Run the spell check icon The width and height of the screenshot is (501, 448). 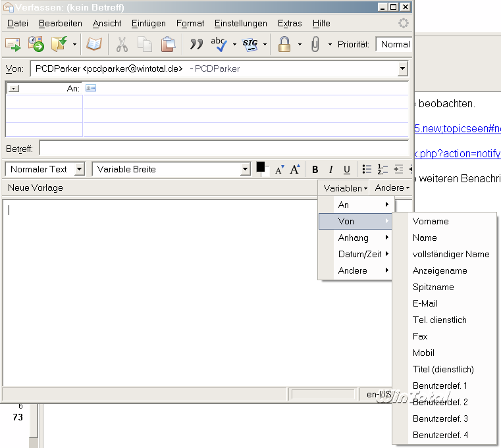pos(219,44)
